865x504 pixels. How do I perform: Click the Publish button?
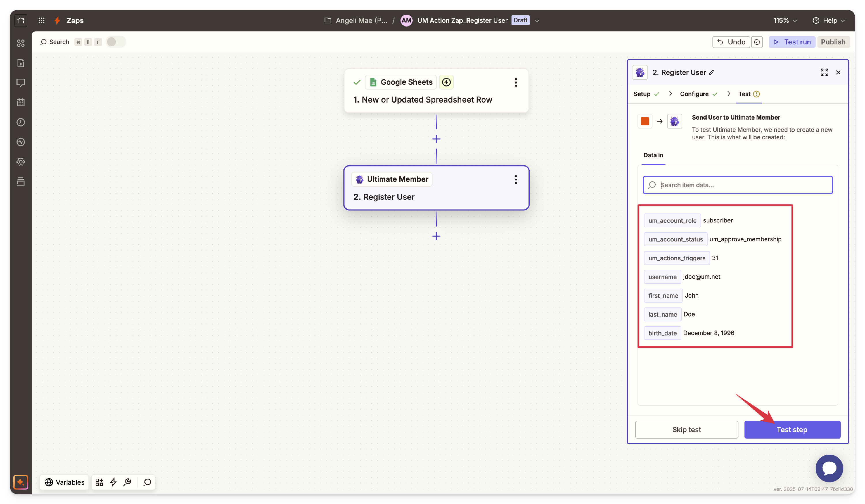click(833, 42)
